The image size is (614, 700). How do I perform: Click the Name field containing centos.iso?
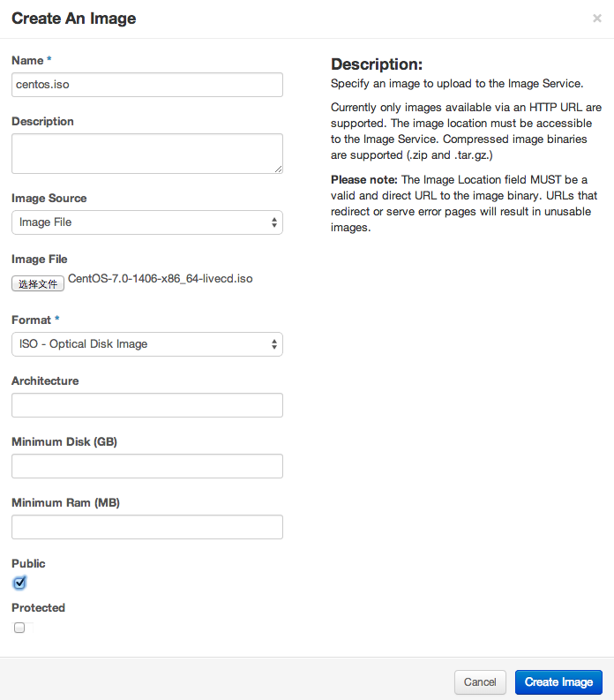pyautogui.click(x=147, y=85)
